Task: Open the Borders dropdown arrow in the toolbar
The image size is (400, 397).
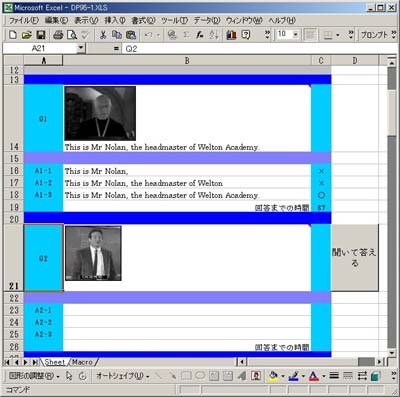Action: (x=338, y=35)
